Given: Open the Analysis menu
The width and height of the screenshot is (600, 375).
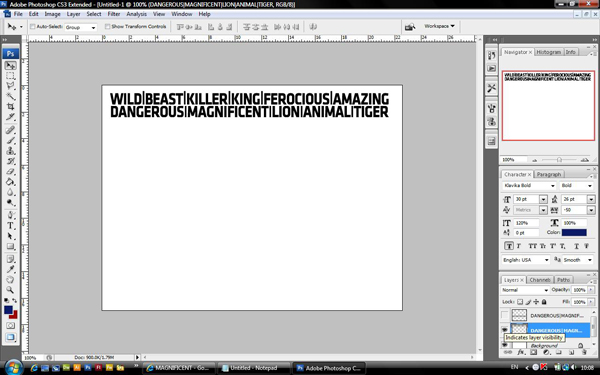Looking at the screenshot, I should 136,14.
